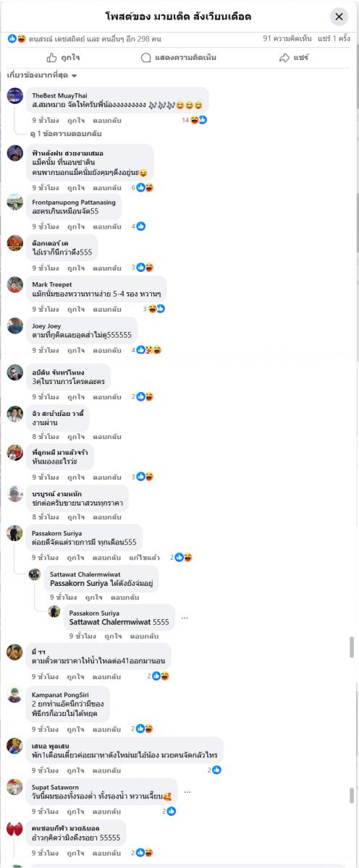Open the '91 ความคิดเห็น' comments count
359x868 pixels.
point(288,38)
